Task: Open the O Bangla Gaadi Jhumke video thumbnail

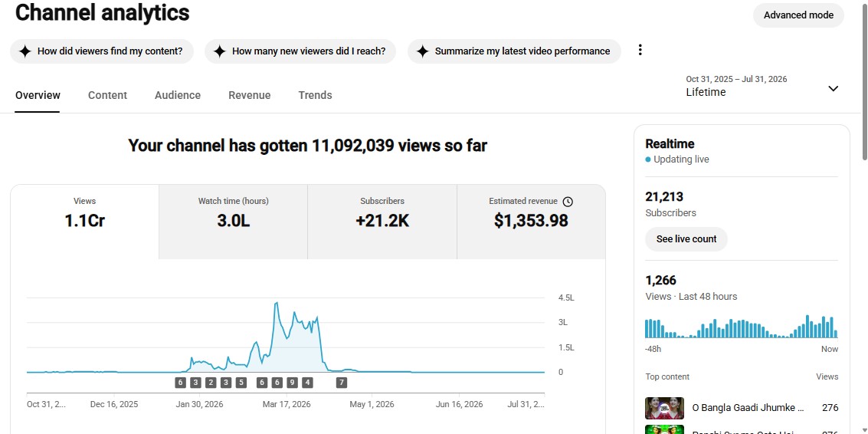Action: pos(664,408)
